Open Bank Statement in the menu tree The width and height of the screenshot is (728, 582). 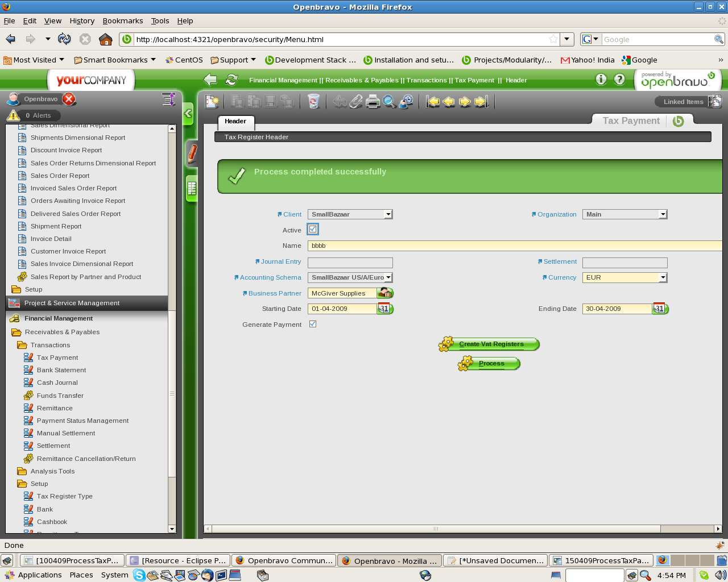[x=61, y=370]
